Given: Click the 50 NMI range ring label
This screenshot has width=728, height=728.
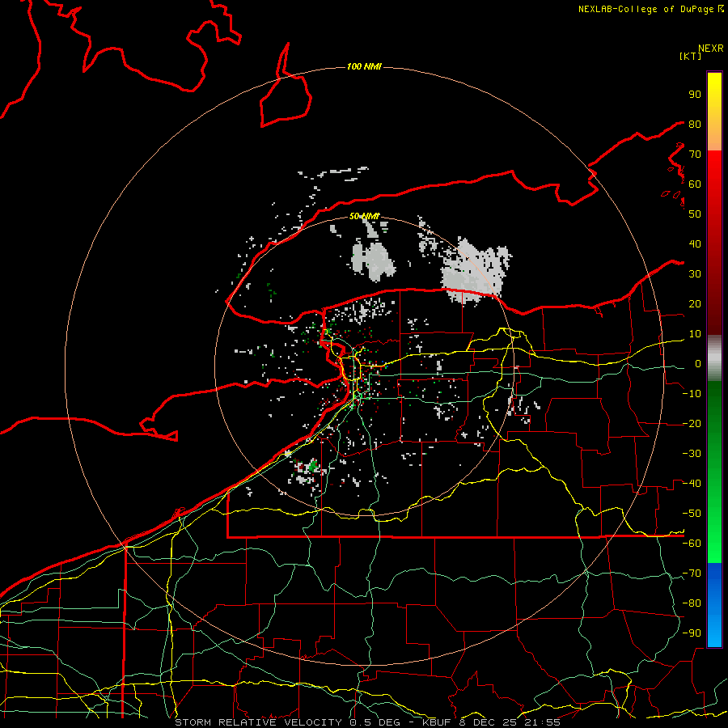Looking at the screenshot, I should 364,216.
